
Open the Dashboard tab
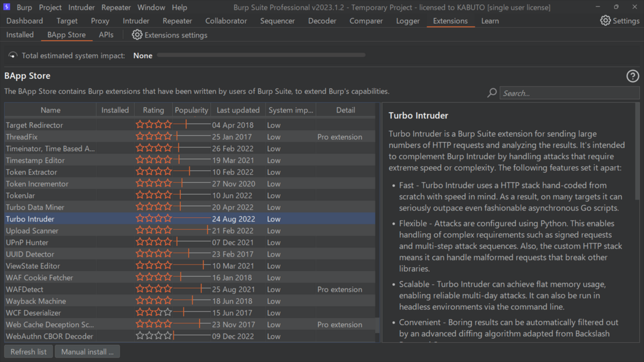25,21
